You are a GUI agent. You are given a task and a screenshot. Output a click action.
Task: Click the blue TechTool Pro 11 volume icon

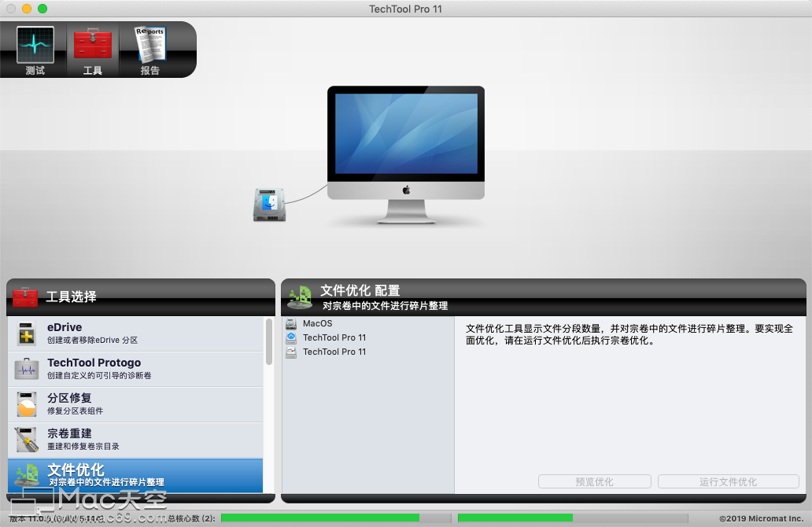pyautogui.click(x=292, y=337)
